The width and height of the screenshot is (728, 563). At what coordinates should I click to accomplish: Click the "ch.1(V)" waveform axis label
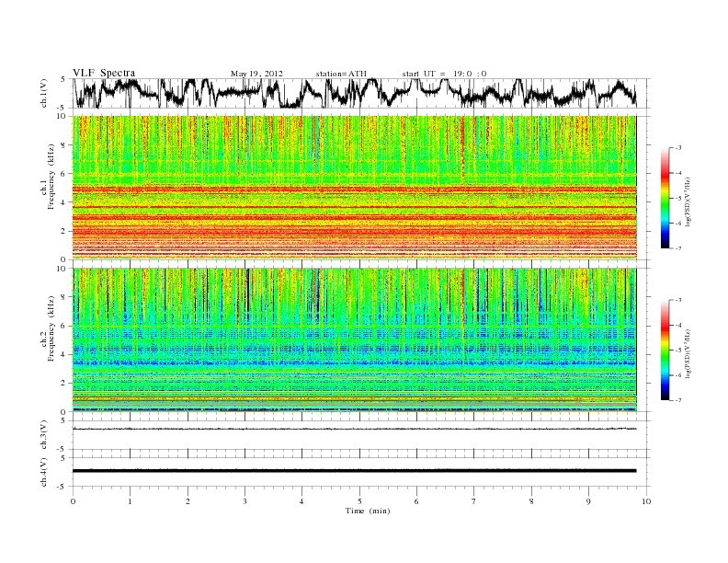coord(44,93)
